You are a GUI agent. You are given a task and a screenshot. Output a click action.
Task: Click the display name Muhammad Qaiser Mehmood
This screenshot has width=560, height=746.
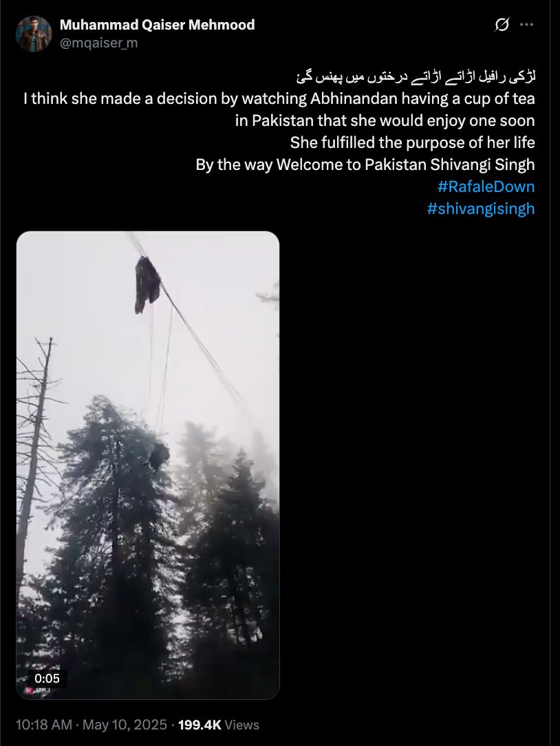(157, 24)
